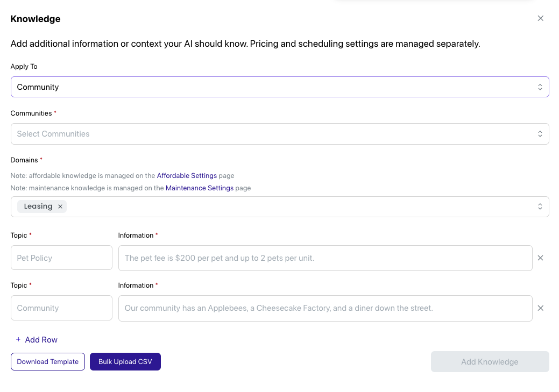
Task: Add a new row
Action: [x=37, y=340]
